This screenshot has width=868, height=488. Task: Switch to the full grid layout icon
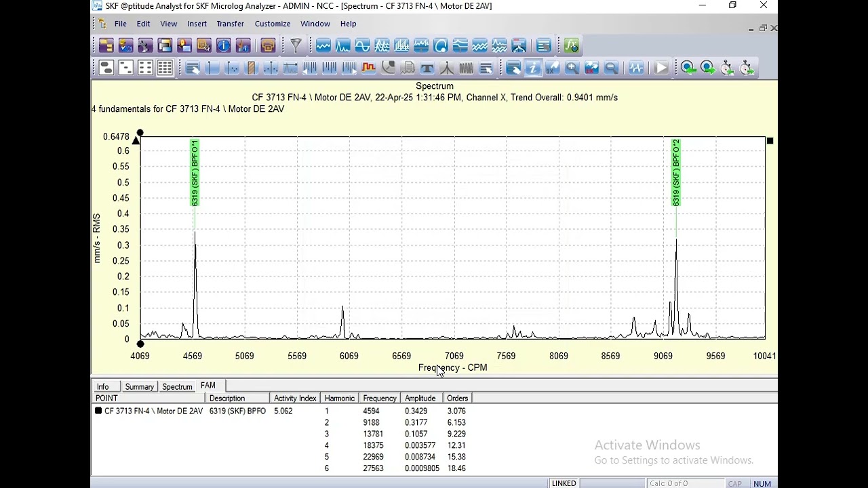(165, 68)
